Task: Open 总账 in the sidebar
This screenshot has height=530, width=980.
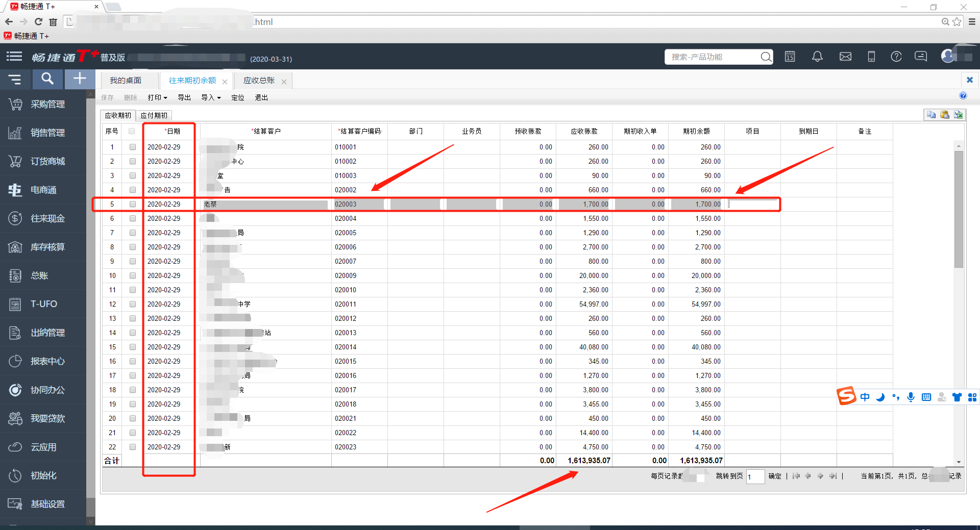Action: coord(43,275)
